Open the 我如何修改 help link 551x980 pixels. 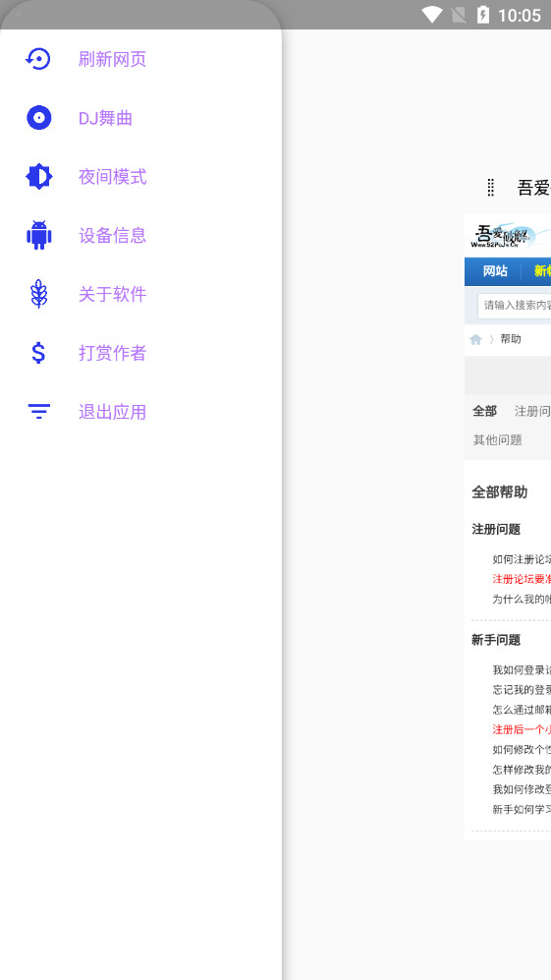point(522,788)
